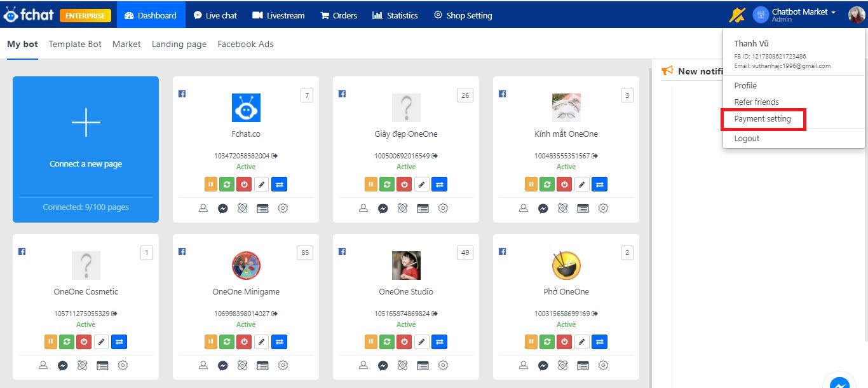Open list icon on OneOne Studio card
This screenshot has height=388, width=868.
pyautogui.click(x=423, y=366)
